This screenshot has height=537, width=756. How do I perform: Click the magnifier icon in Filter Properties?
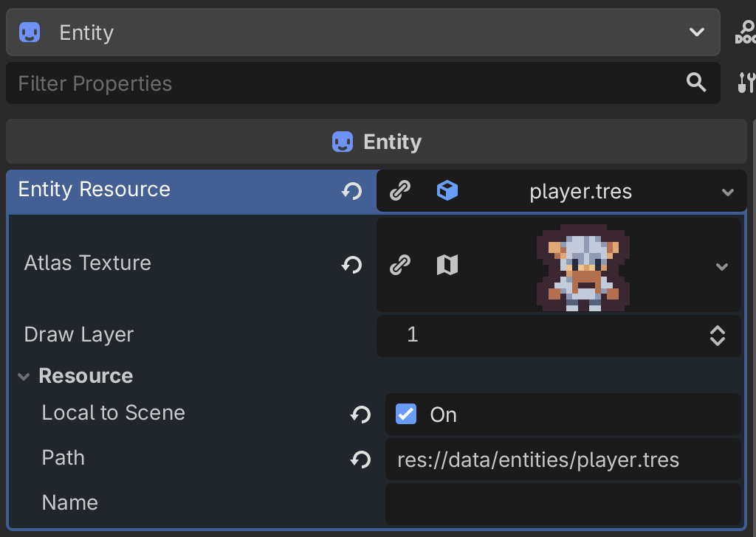click(696, 83)
